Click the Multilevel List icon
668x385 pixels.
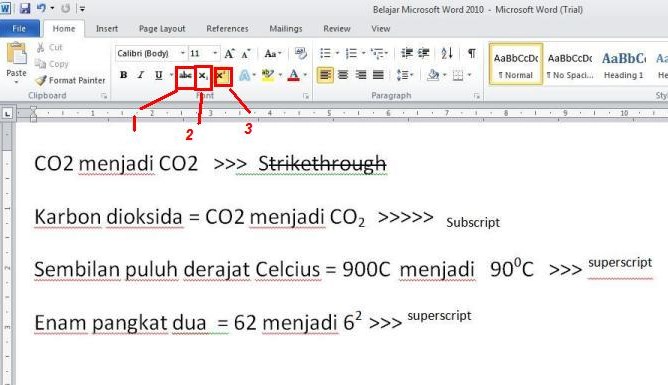(377, 53)
